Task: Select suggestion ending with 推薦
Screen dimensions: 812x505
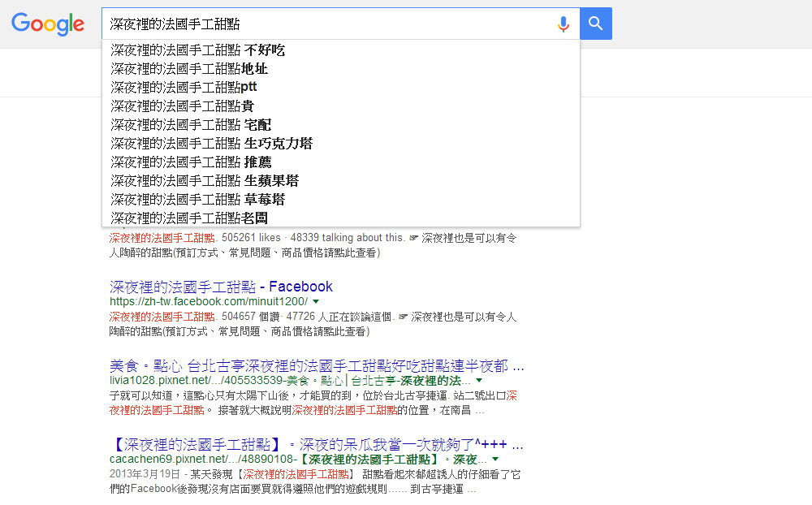Action: [x=341, y=162]
